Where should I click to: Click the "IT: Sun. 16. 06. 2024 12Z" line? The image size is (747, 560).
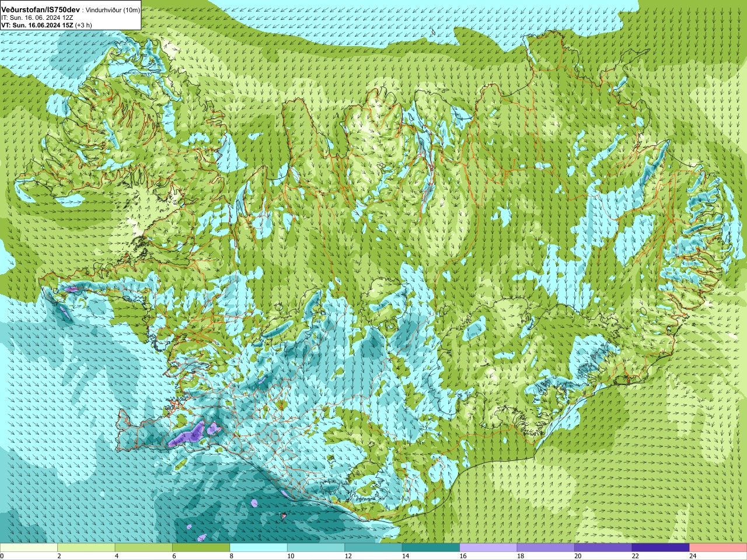[37, 17]
